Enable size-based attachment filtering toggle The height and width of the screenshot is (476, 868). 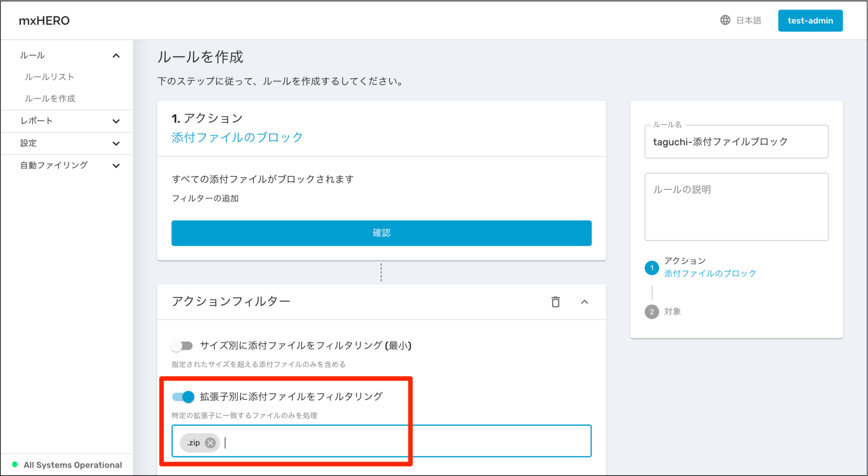(182, 345)
